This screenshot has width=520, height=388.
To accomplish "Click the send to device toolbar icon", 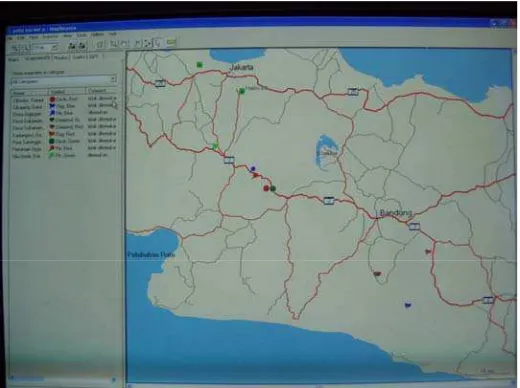I will (x=72, y=46).
